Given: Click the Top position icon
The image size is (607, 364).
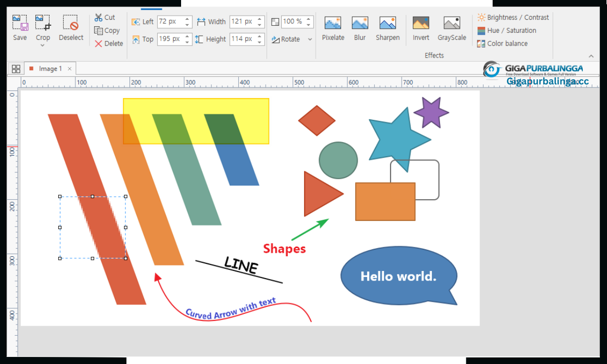Looking at the screenshot, I should coord(136,39).
